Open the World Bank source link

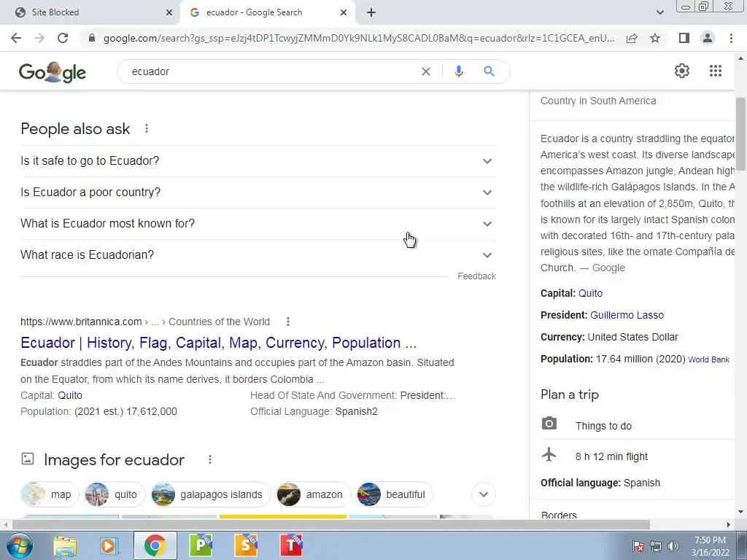point(708,360)
